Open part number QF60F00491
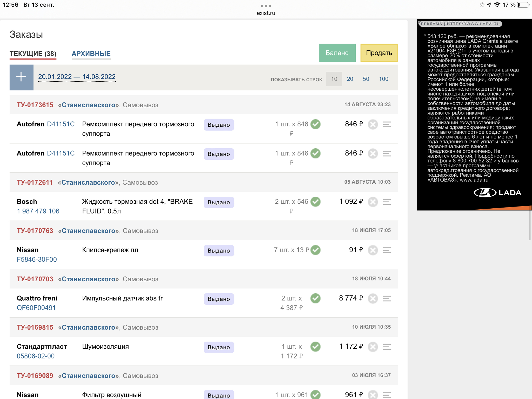The image size is (532, 399). [36, 308]
